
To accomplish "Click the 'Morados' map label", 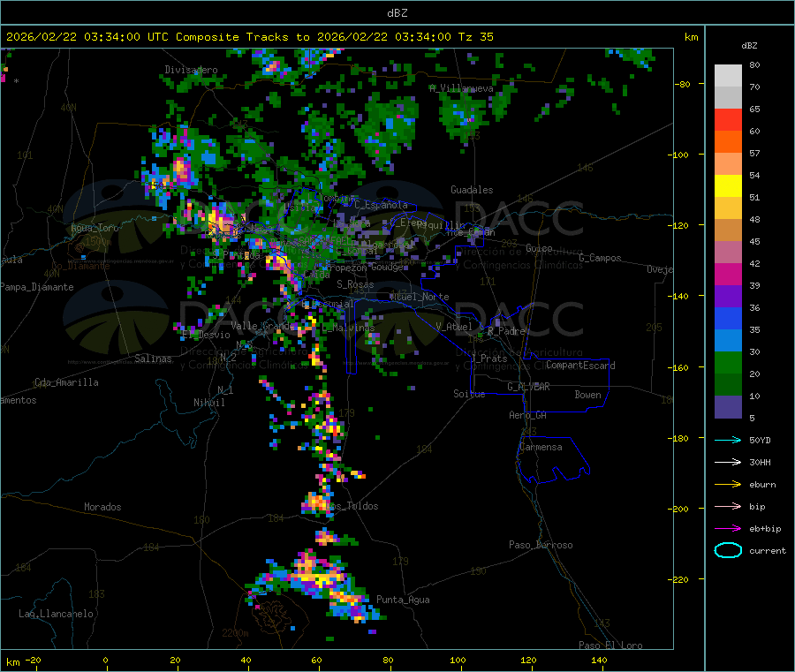I will (x=102, y=507).
